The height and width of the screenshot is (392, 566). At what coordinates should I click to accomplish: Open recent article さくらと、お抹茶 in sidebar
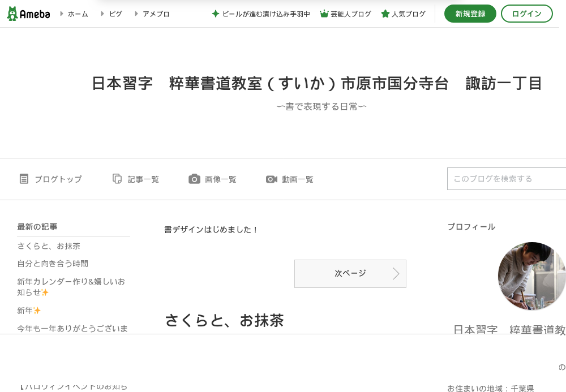click(x=49, y=246)
